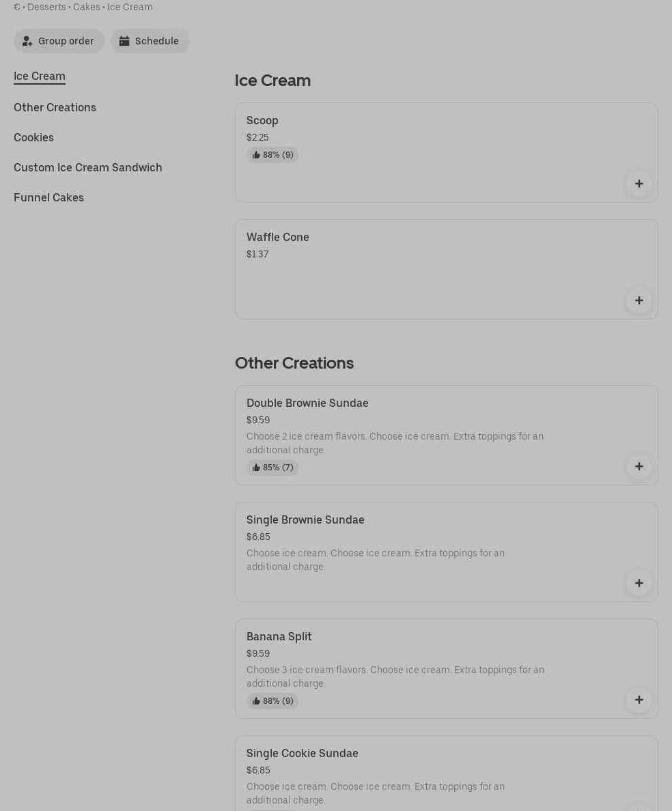Click thumbs-up rating on Scoop

[x=272, y=155]
